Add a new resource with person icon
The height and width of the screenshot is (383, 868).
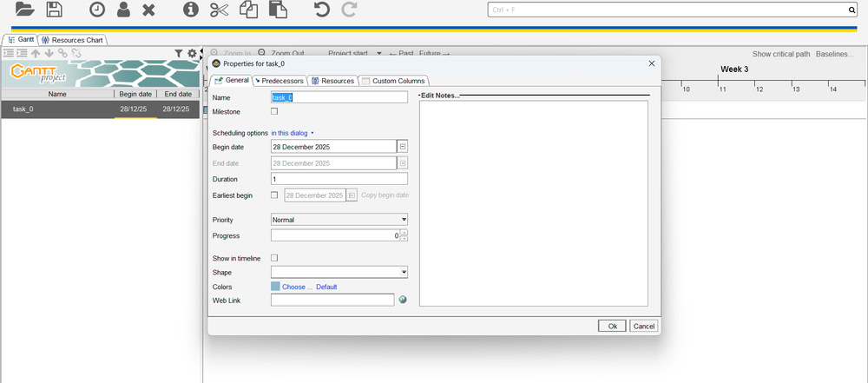[x=123, y=10]
